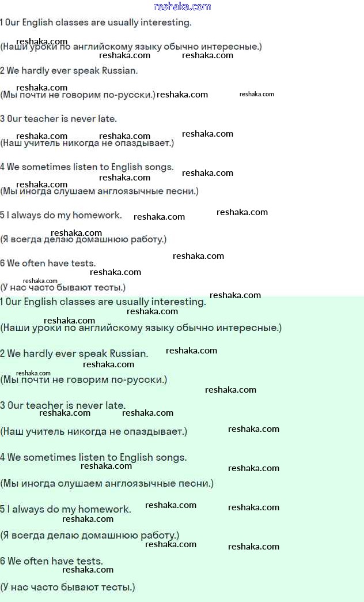The image size is (364, 602).
Task: Select 'We often have tests' on white background
Action: coord(48,264)
